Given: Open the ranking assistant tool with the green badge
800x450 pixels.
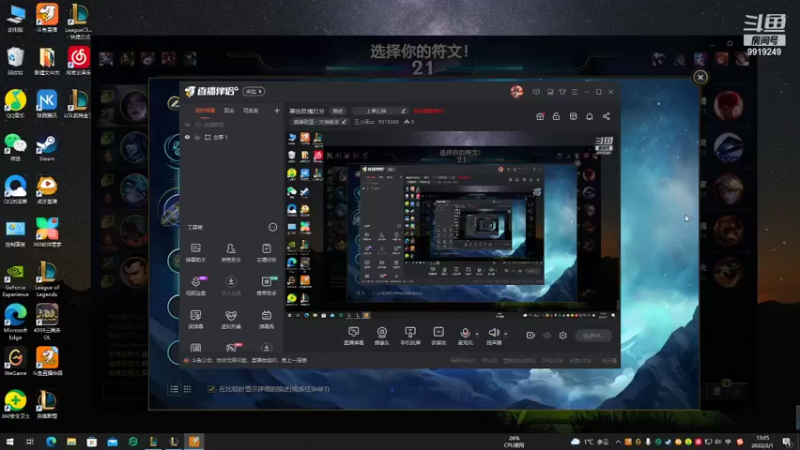Looking at the screenshot, I should click(x=266, y=286).
